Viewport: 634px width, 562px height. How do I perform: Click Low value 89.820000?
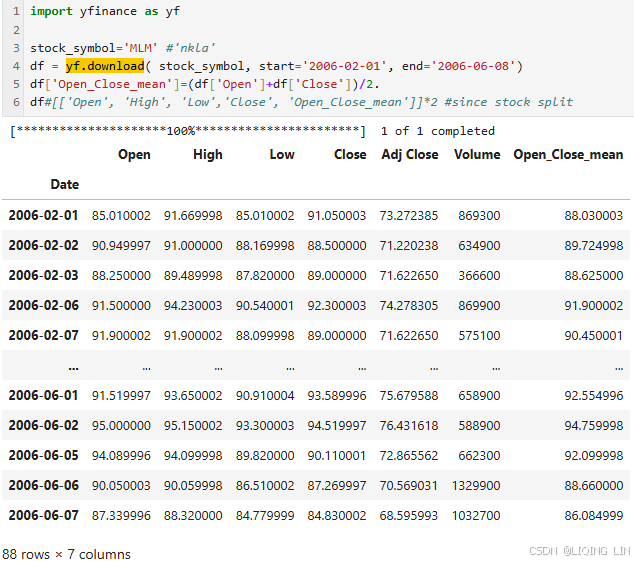pyautogui.click(x=265, y=456)
